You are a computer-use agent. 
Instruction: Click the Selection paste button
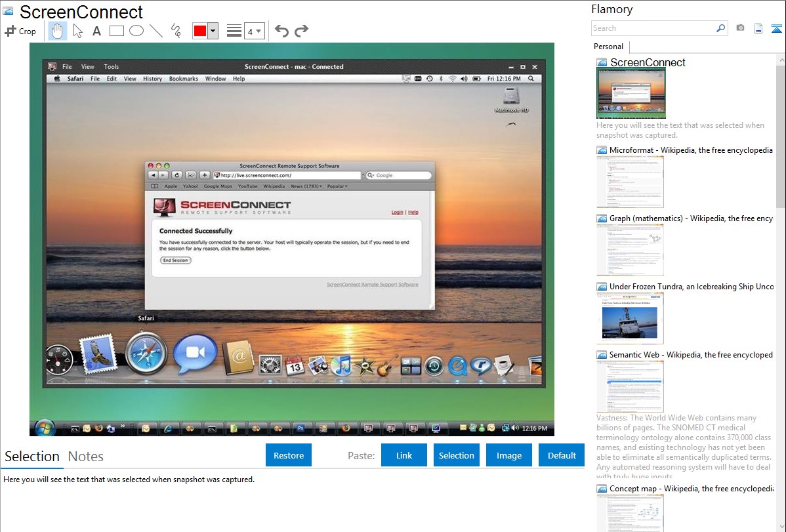(x=456, y=455)
